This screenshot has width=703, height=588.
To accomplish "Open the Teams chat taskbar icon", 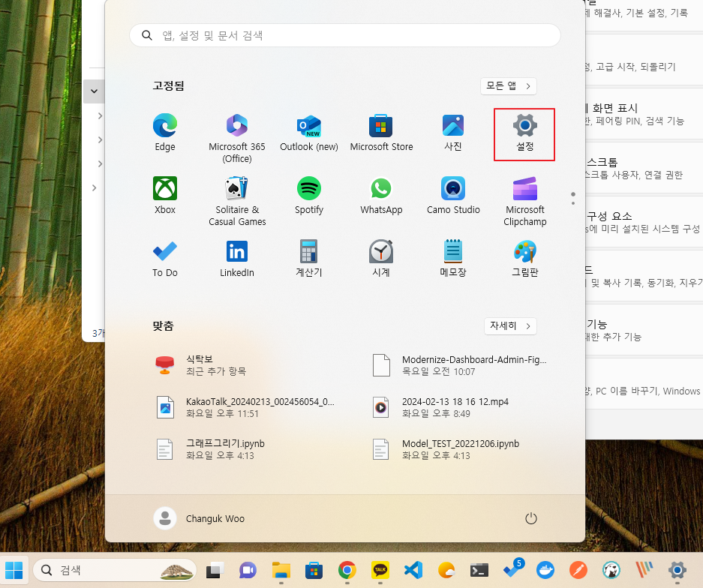I will [248, 570].
